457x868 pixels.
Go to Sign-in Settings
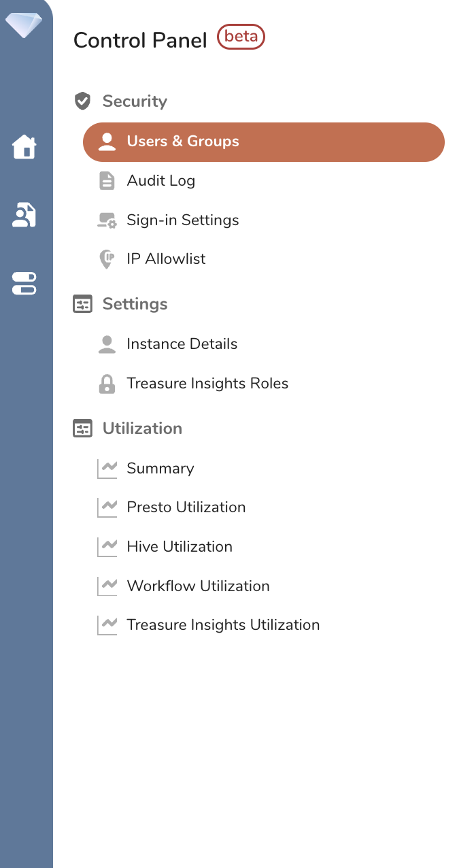[183, 220]
